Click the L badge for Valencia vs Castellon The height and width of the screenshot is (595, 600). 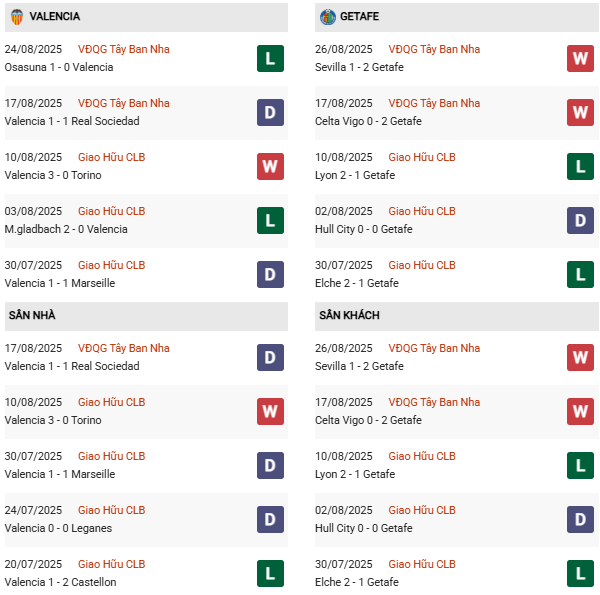(x=270, y=574)
